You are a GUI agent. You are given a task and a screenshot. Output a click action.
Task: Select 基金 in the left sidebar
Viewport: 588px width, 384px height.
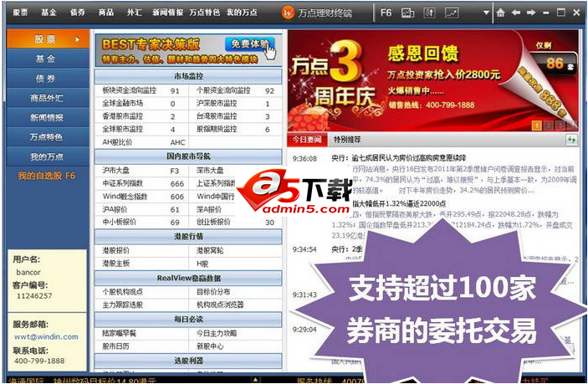48,59
